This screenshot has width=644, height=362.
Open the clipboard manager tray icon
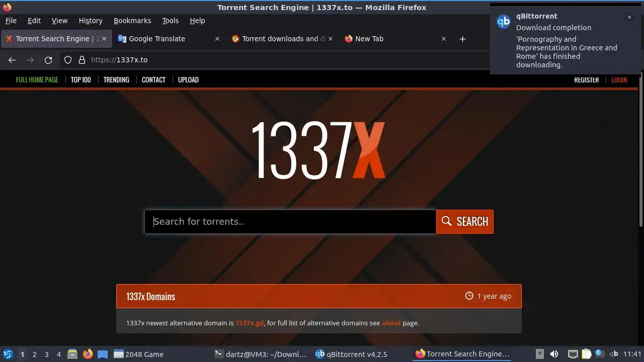pyautogui.click(x=586, y=354)
